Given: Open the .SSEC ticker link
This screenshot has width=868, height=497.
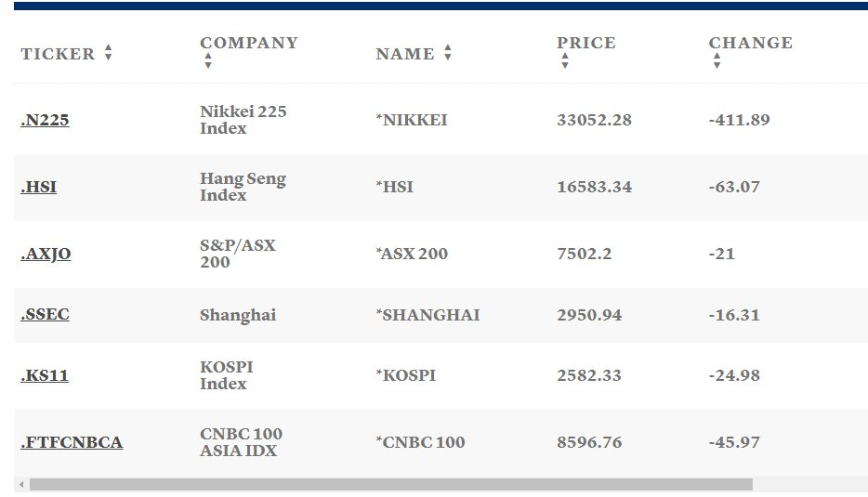Looking at the screenshot, I should coord(45,314).
